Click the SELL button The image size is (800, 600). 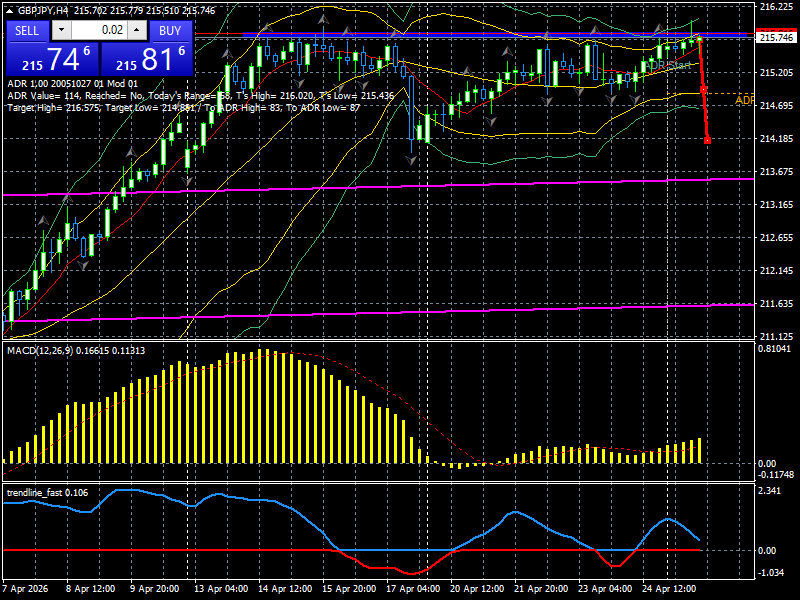pos(27,31)
